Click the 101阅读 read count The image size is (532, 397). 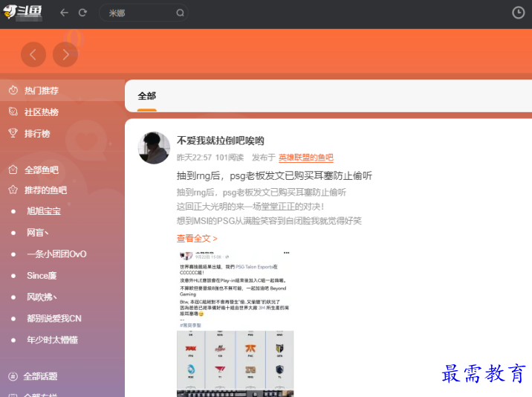(230, 158)
